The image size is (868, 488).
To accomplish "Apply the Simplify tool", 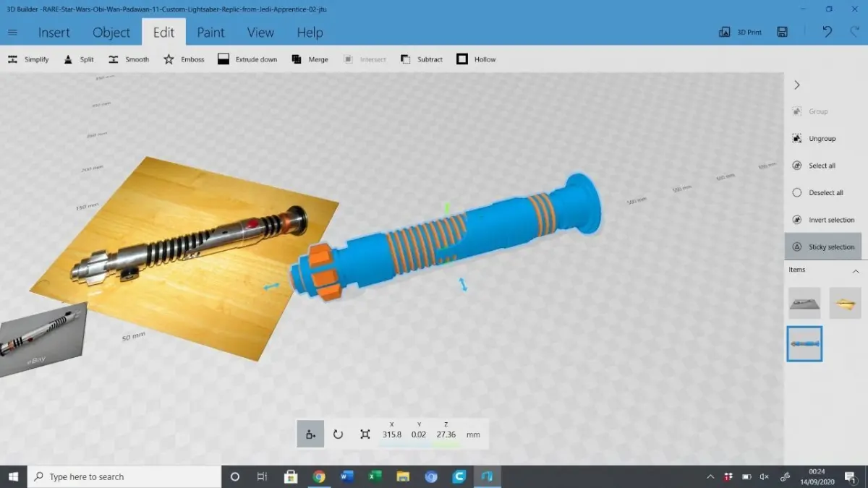I will click(28, 59).
